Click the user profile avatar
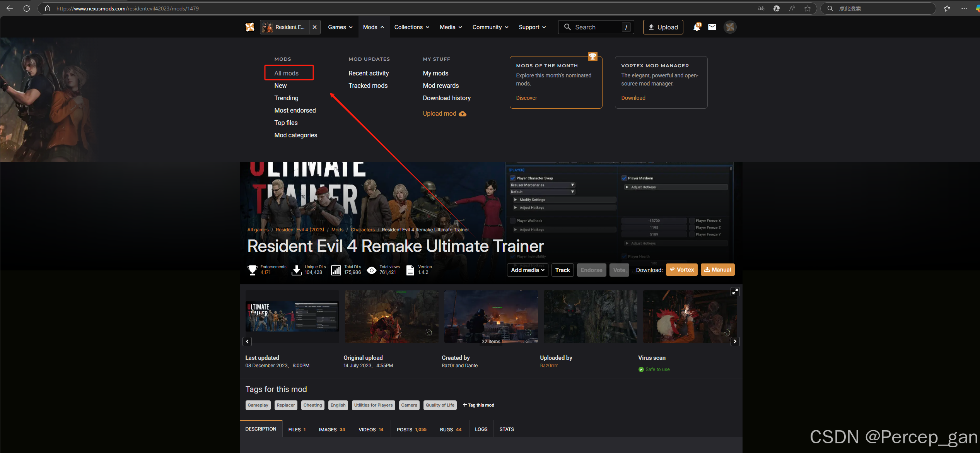 pyautogui.click(x=730, y=27)
